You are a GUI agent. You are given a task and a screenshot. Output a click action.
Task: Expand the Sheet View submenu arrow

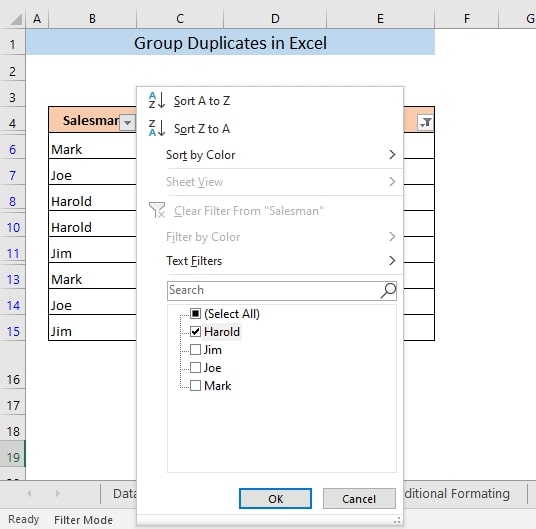click(x=392, y=181)
